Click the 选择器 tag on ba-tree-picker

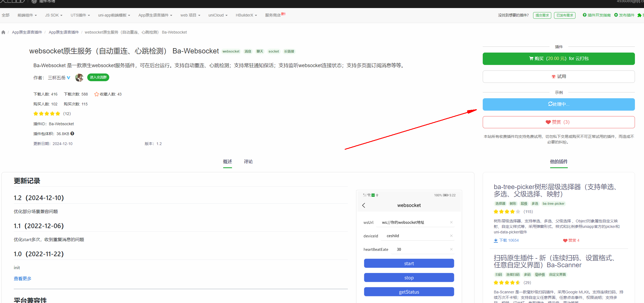point(500,204)
